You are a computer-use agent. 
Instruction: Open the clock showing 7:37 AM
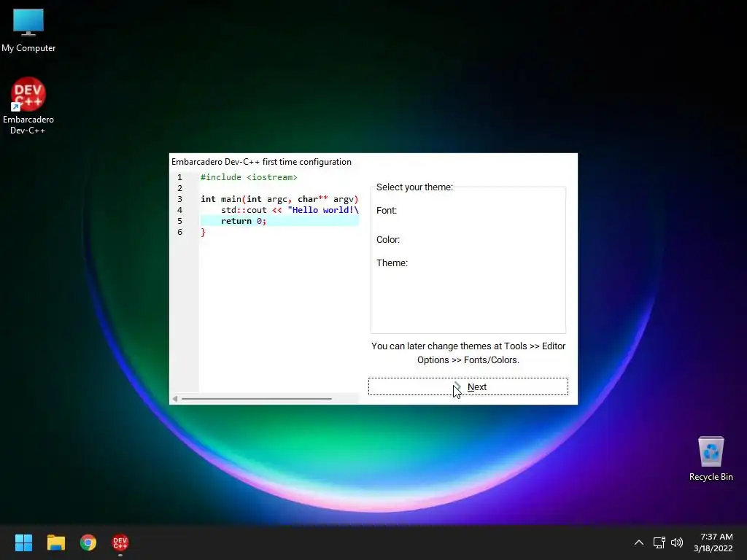pos(713,542)
